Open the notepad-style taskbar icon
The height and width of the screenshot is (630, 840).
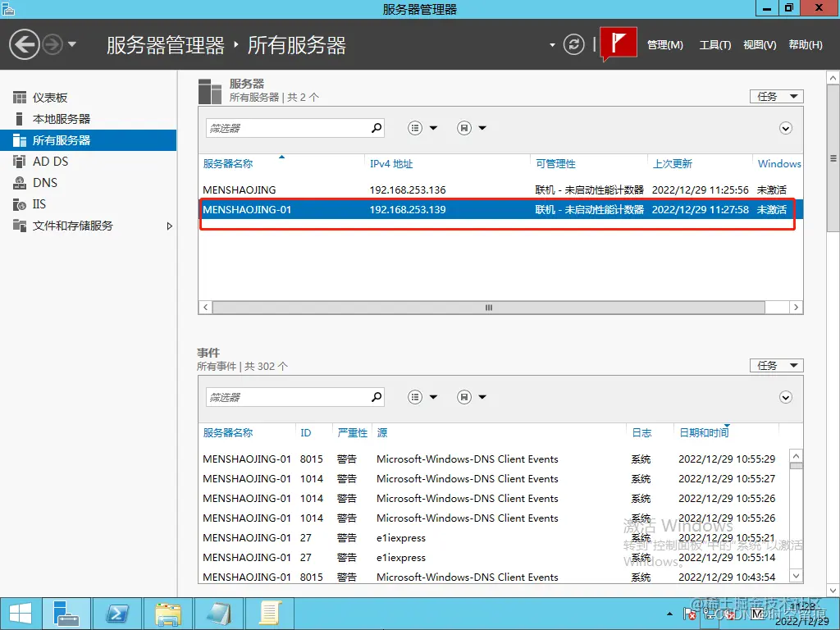pyautogui.click(x=218, y=614)
